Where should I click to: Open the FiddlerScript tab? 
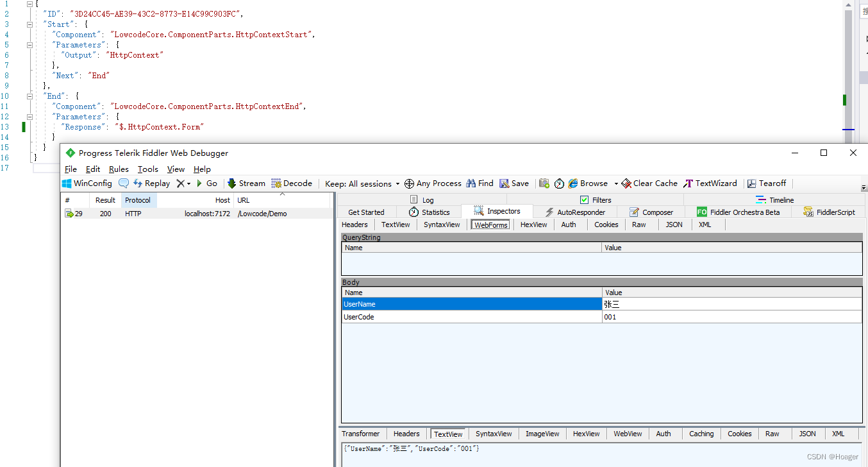pos(829,212)
